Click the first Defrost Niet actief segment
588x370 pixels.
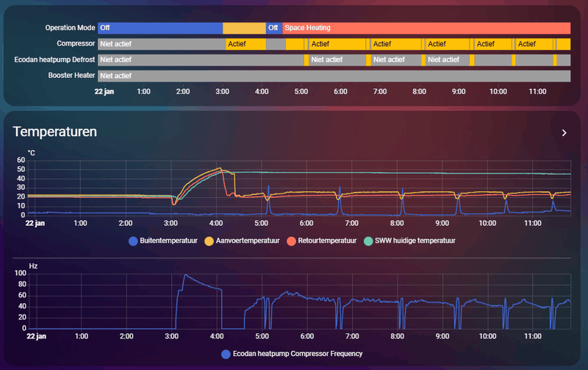point(201,60)
